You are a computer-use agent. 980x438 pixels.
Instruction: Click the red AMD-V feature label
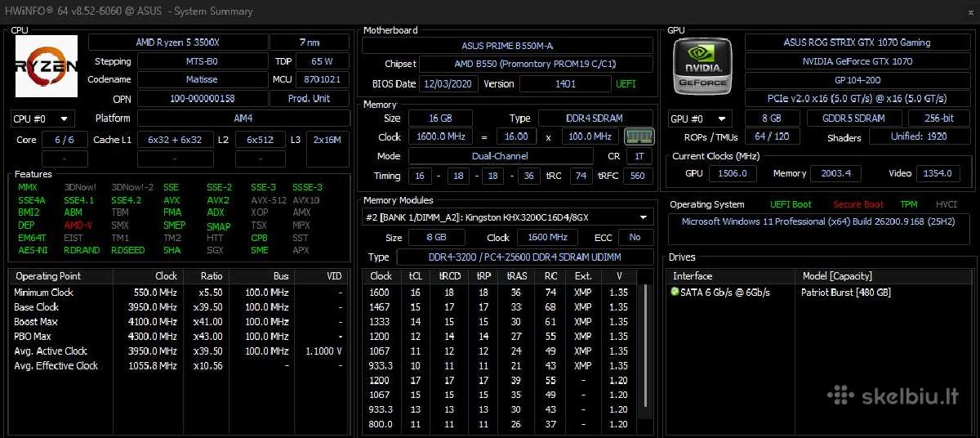pyautogui.click(x=78, y=226)
